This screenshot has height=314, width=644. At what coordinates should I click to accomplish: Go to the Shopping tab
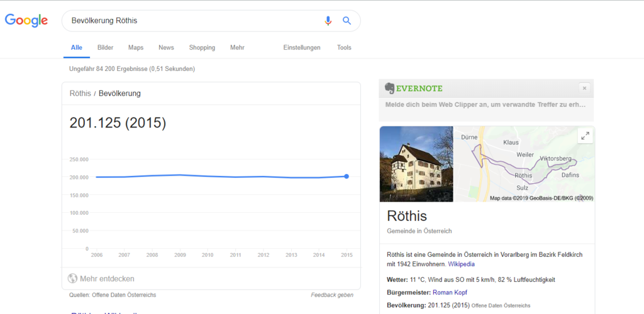(x=202, y=48)
